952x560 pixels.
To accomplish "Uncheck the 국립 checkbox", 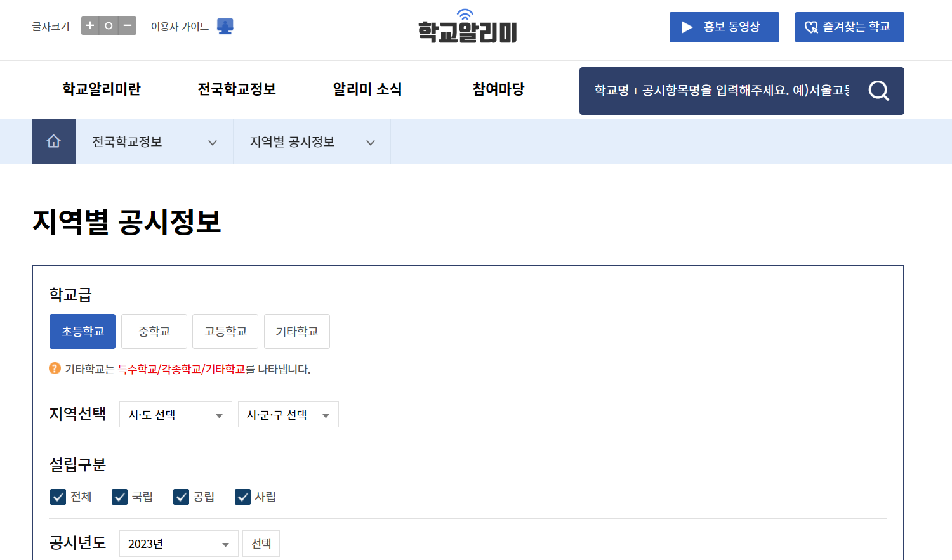I will pos(119,497).
